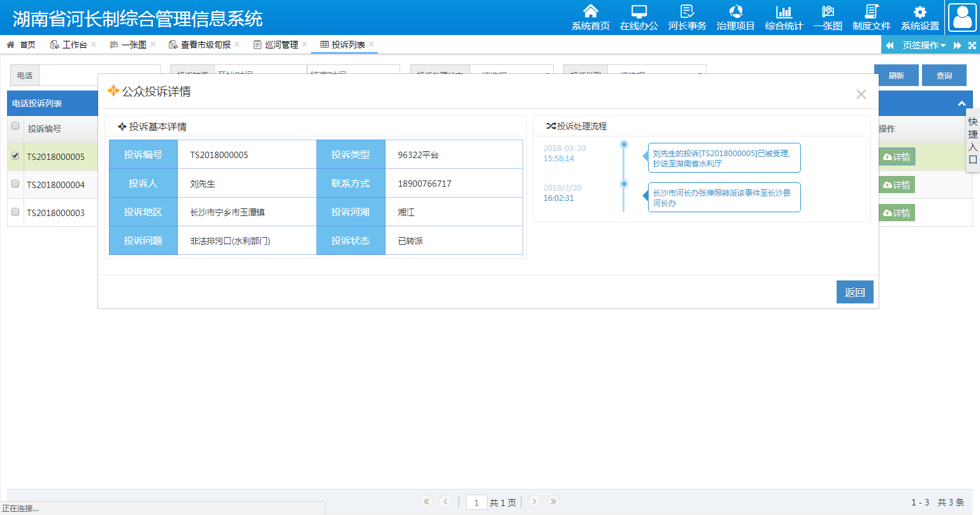The width and height of the screenshot is (980, 515).
Task: Click 非法排污口(水利部门) issue value
Action: pos(230,241)
